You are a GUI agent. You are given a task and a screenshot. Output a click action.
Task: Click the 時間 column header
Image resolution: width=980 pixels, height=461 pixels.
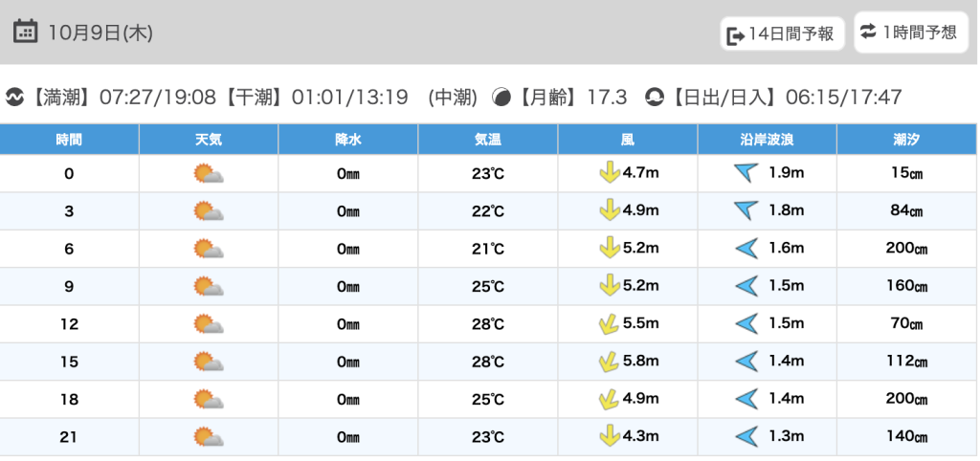[69, 140]
